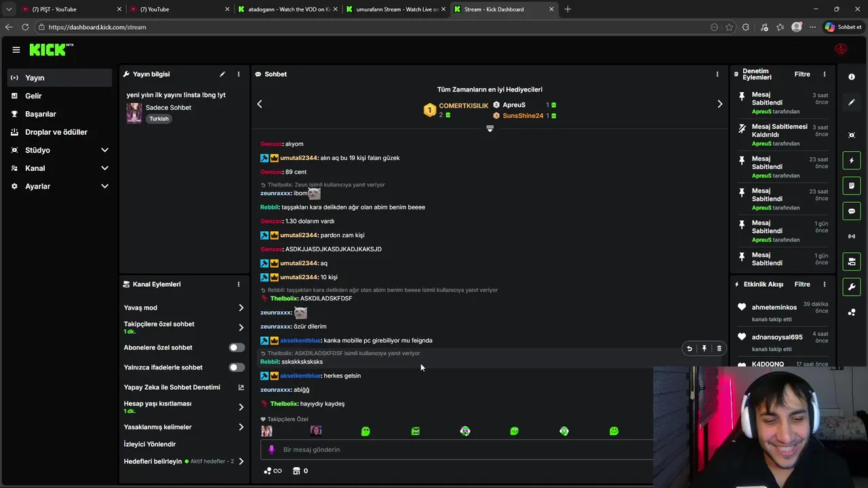868x488 pixels.
Task: Open a new browser tab with the plus button
Action: coord(568,9)
